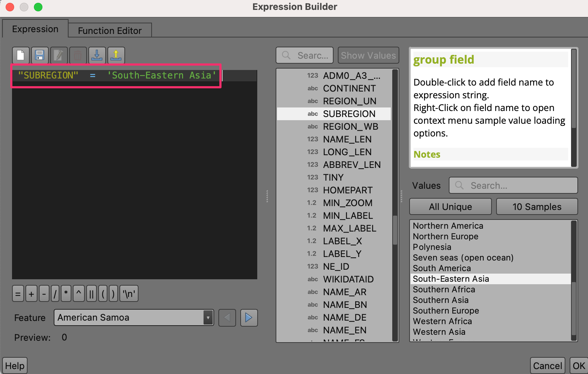Go to previous feature with arrow

tap(227, 318)
